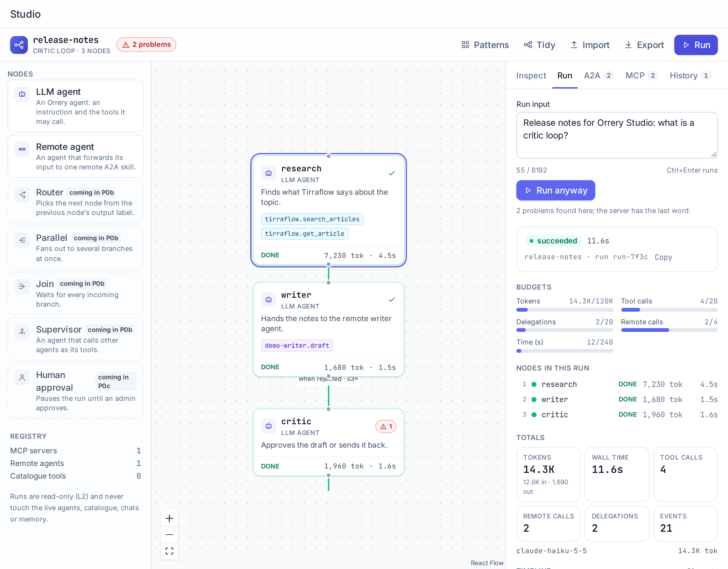Open the Patterns gallery

tap(485, 45)
